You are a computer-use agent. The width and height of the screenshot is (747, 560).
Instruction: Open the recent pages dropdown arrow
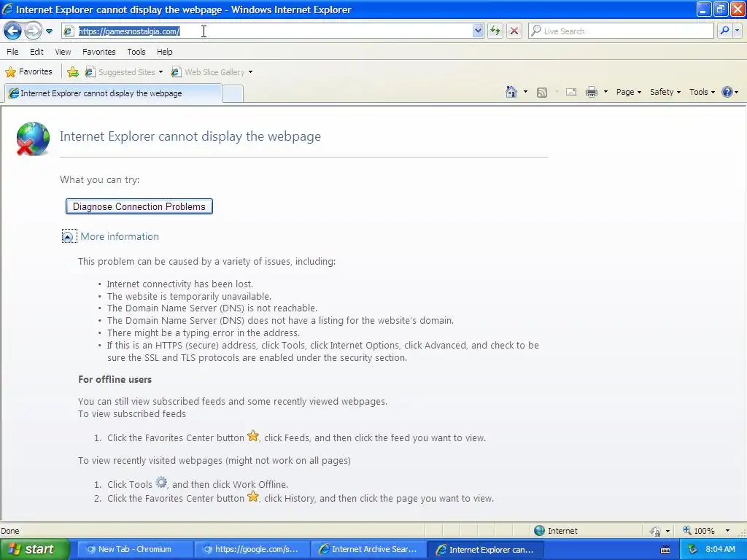[x=49, y=31]
